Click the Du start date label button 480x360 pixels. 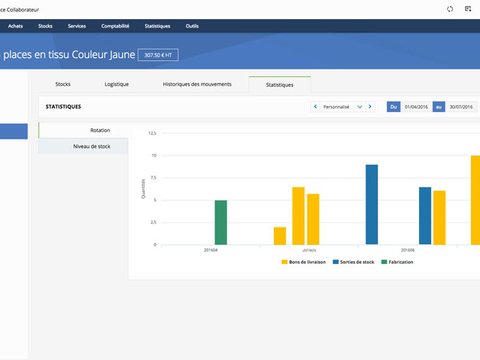coord(393,107)
